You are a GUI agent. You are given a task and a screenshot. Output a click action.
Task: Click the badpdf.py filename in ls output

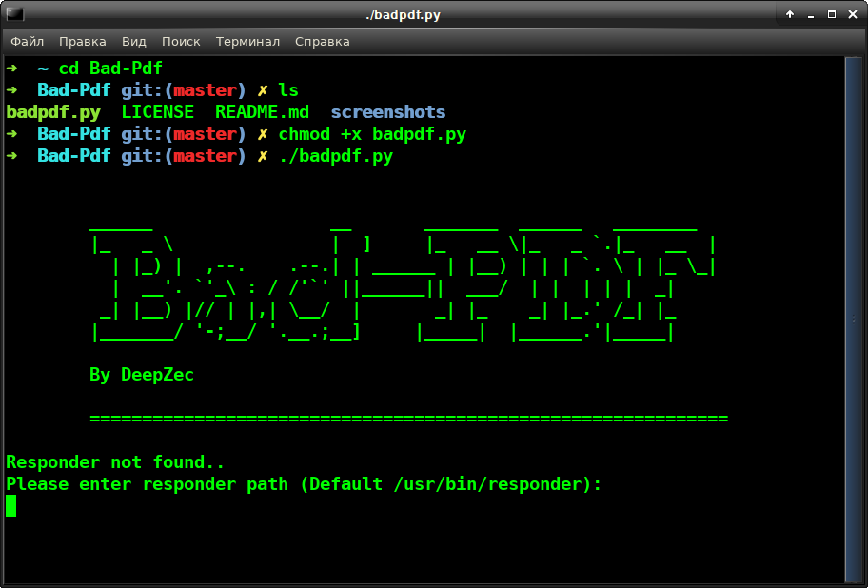tap(53, 112)
